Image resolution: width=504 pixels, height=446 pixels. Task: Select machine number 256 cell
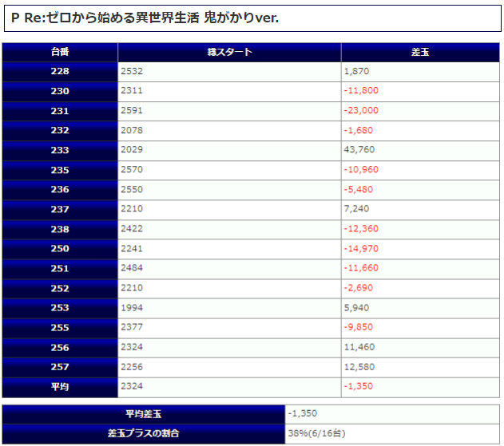pos(60,347)
